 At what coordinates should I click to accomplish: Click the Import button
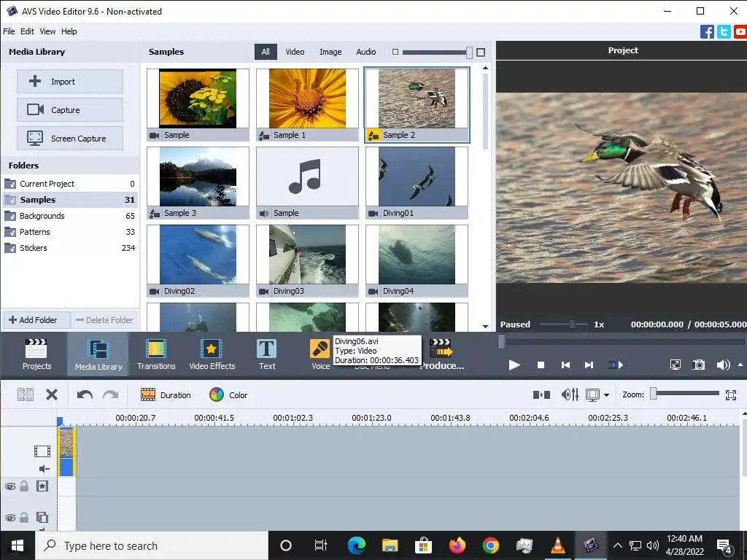point(70,82)
